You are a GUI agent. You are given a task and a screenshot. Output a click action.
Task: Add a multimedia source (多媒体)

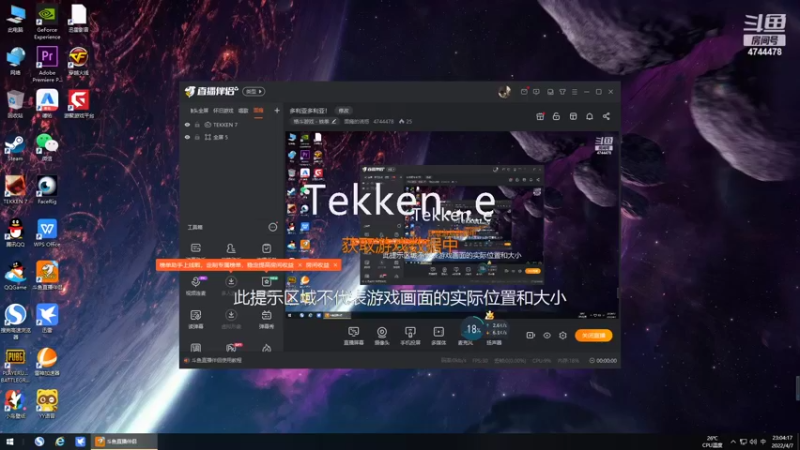(x=438, y=335)
